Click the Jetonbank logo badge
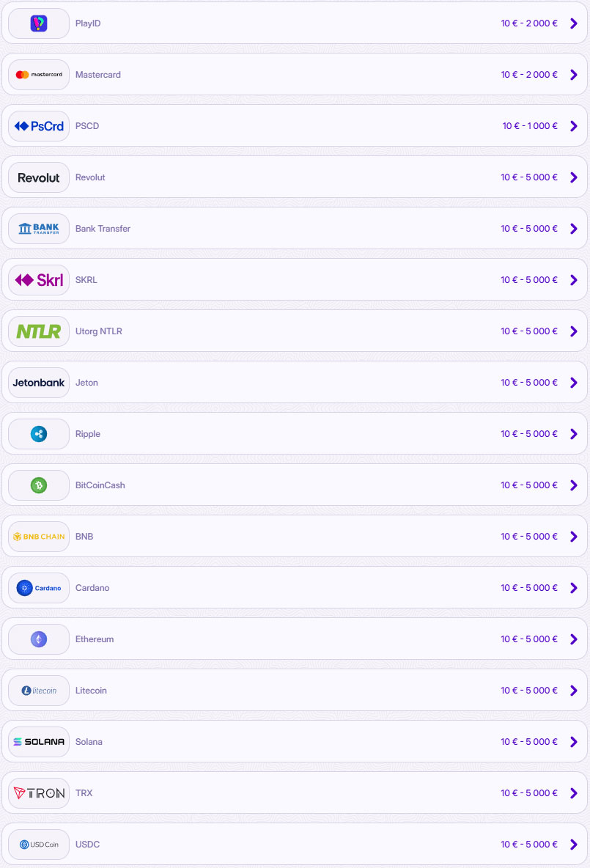The height and width of the screenshot is (868, 590). click(39, 383)
